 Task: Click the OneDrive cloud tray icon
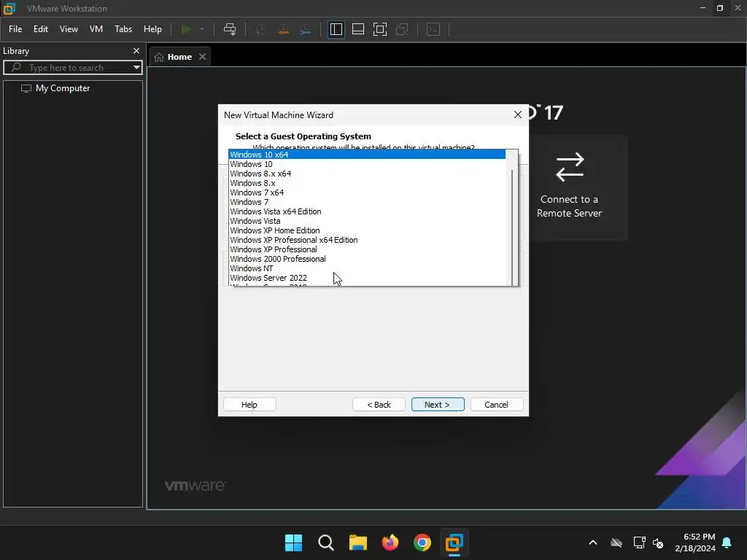pyautogui.click(x=616, y=542)
